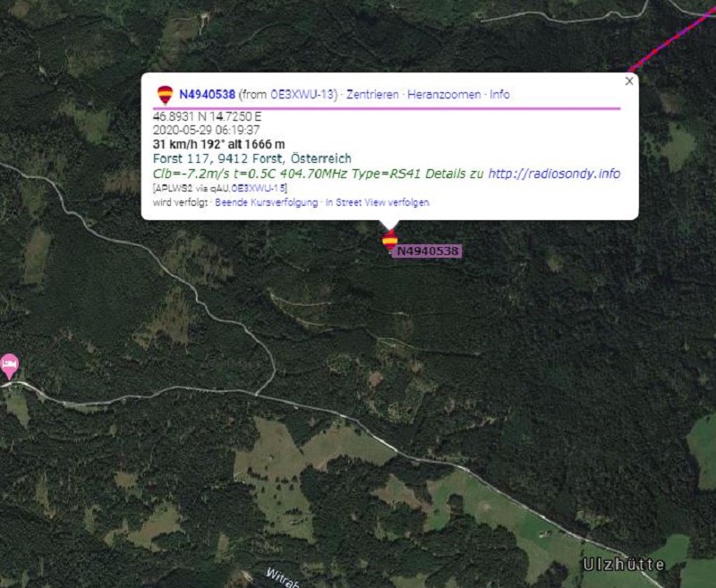Viewport: 716px width, 588px height.
Task: Open the OE3XWU-13 source station link
Action: 303,95
